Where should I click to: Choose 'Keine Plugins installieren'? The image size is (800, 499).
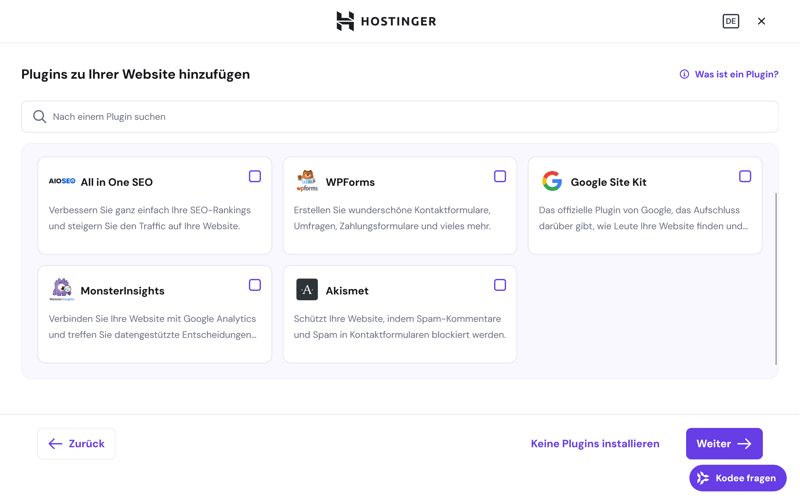pyautogui.click(x=595, y=444)
